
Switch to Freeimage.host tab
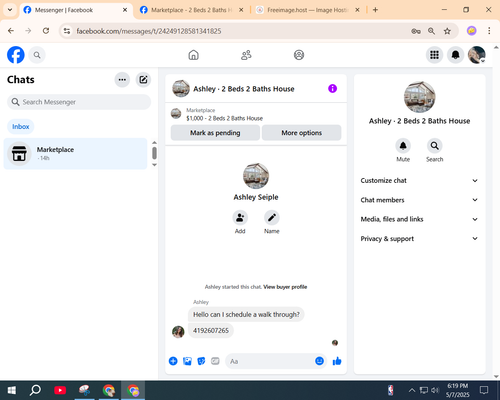click(x=308, y=10)
